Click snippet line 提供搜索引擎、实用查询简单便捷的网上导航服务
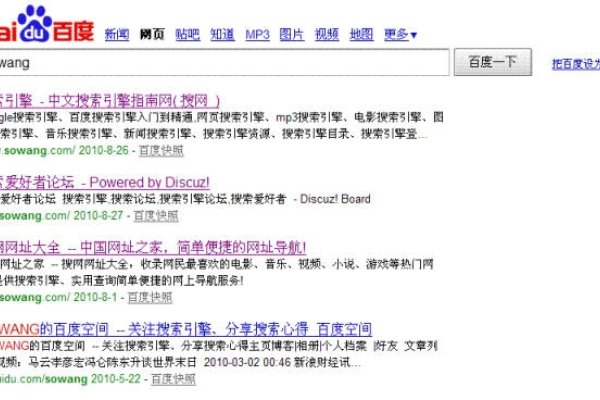Image resolution: width=600 pixels, height=400 pixels. tap(122, 281)
